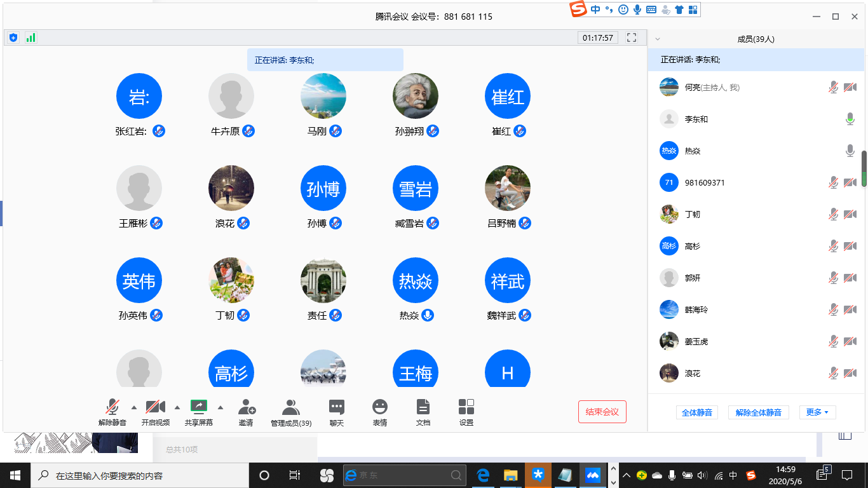The height and width of the screenshot is (488, 868).
Task: Click the green network signal icon
Action: pyautogui.click(x=31, y=37)
